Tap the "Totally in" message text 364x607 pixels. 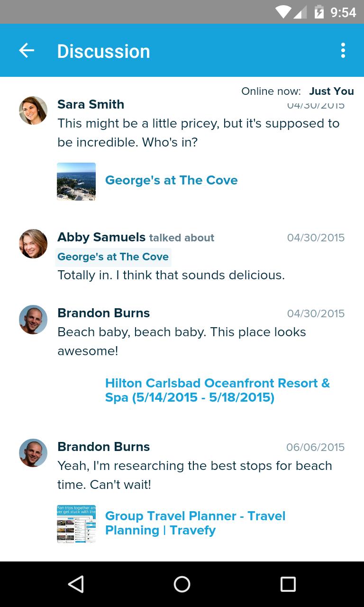[171, 275]
